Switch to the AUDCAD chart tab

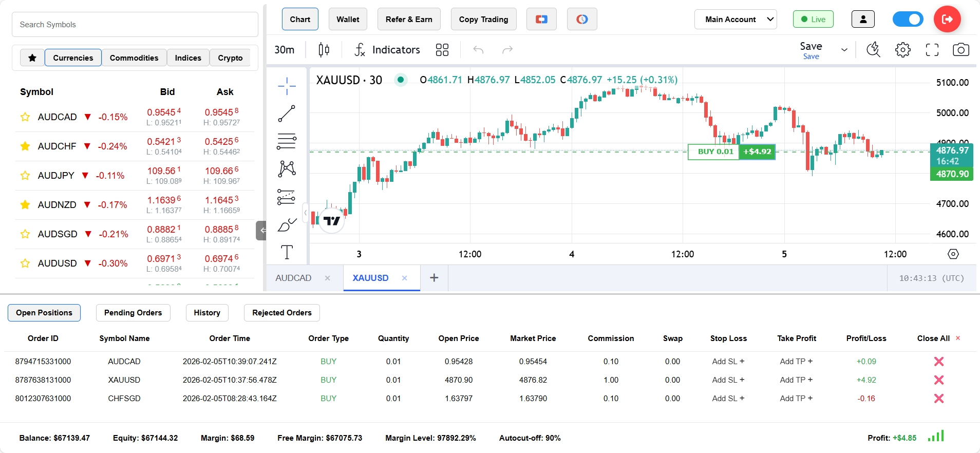tap(293, 278)
